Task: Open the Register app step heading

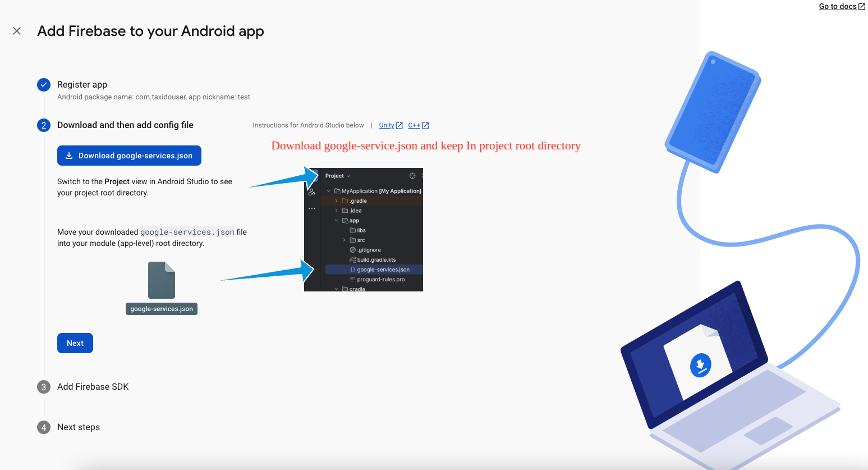Action: pyautogui.click(x=82, y=85)
